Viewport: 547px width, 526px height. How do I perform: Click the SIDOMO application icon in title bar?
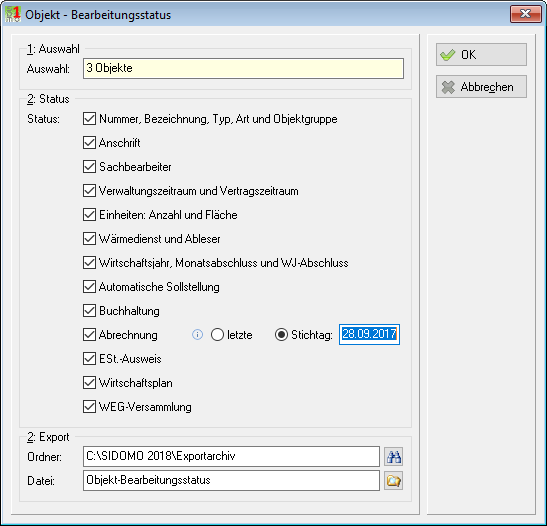pos(13,14)
